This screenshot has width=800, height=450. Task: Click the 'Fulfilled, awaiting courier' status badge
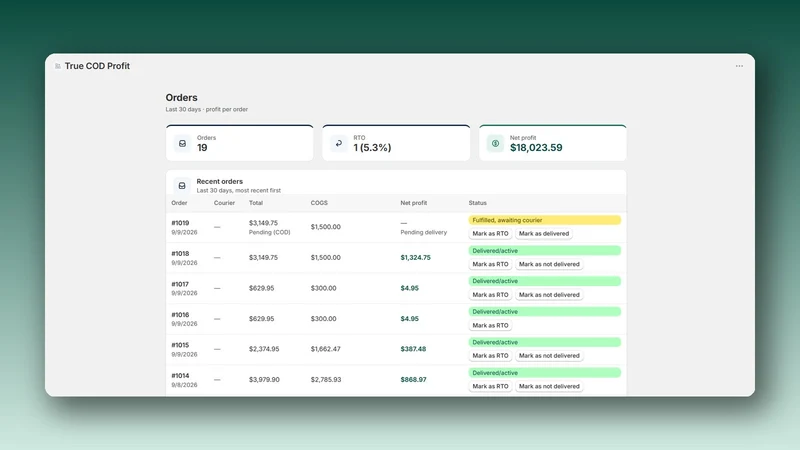coord(544,220)
